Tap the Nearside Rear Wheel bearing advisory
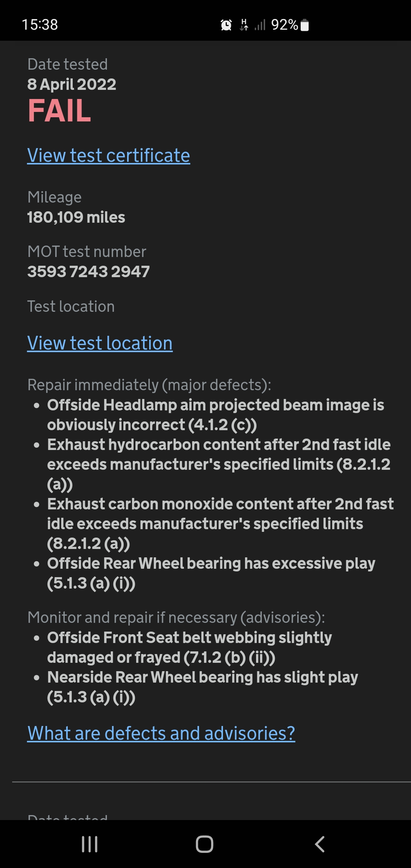The height and width of the screenshot is (868, 411). click(202, 687)
